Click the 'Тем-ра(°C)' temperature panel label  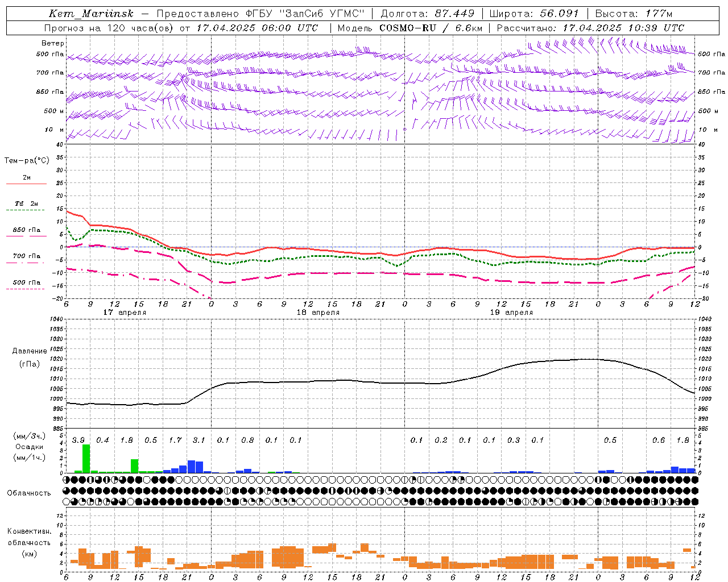pos(27,161)
